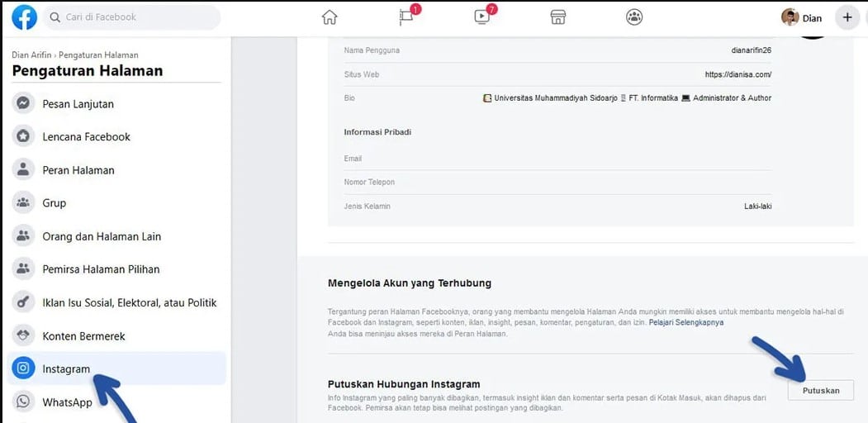Click the Email field row
Image resolution: width=868 pixels, height=423 pixels.
[x=557, y=159]
